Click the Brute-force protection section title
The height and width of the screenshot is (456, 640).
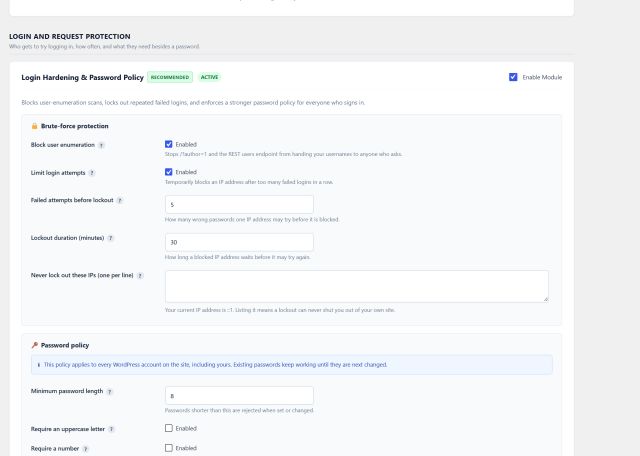75,126
